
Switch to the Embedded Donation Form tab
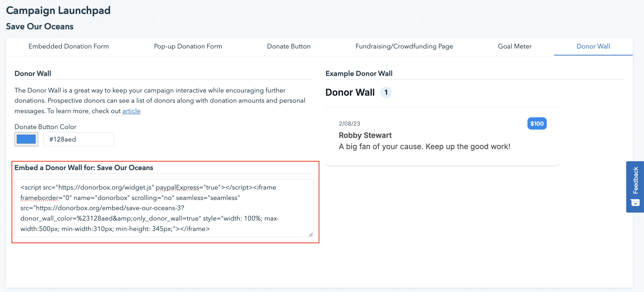(x=69, y=46)
